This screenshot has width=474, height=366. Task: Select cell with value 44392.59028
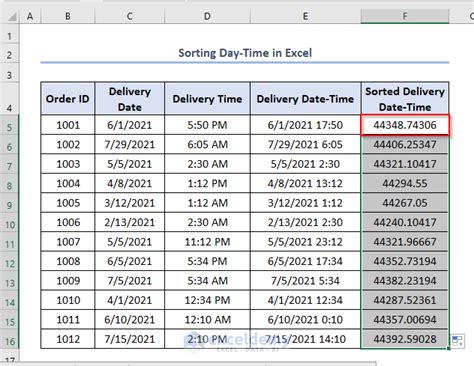[x=405, y=339]
